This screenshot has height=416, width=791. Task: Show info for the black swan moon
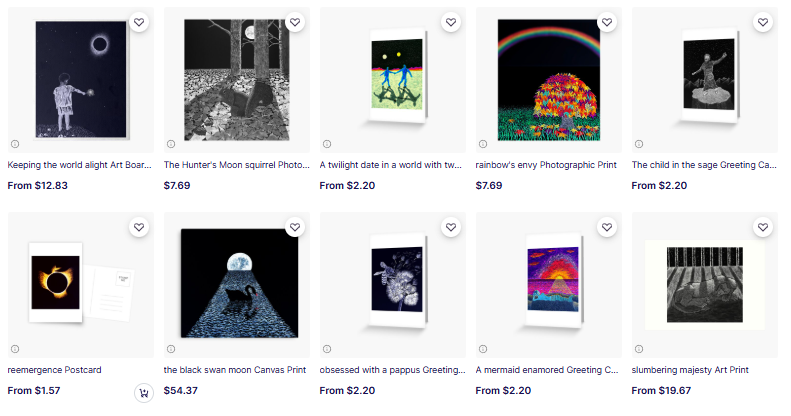[x=171, y=349]
